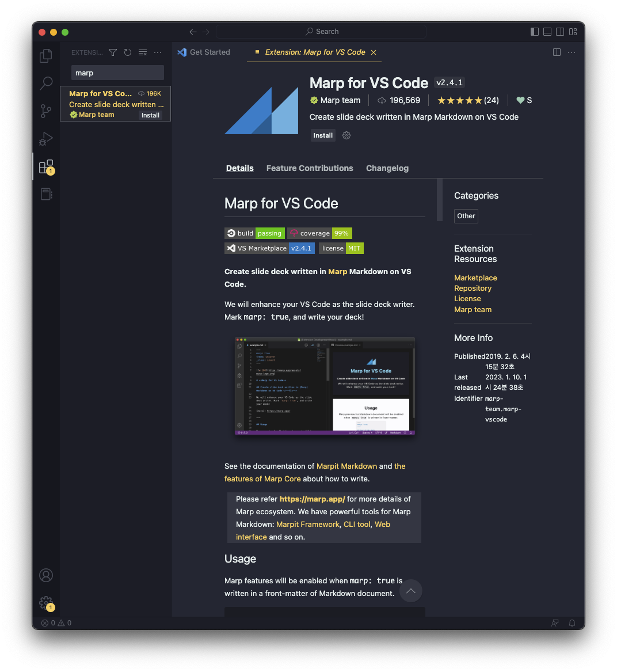Open the Details tab

[x=239, y=168]
